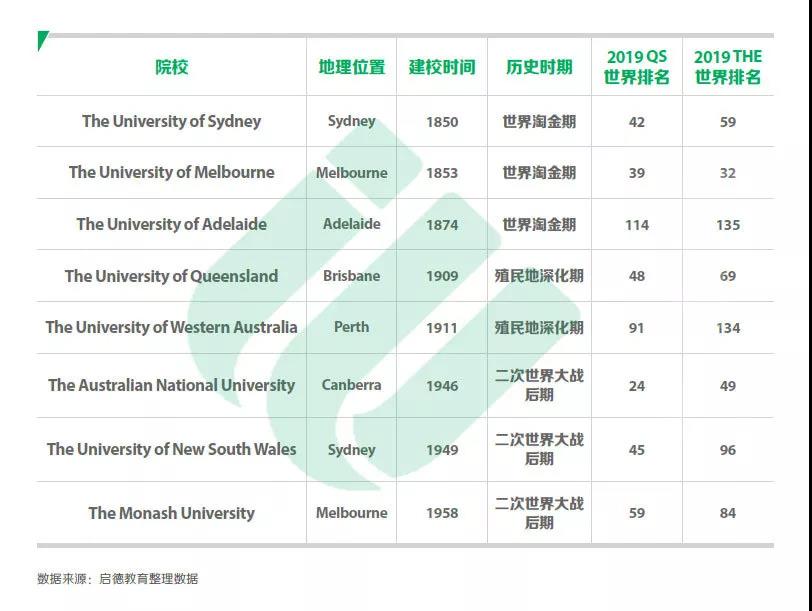The height and width of the screenshot is (611, 812).
Task: Select the QS rank 114 cell
Action: click(636, 224)
